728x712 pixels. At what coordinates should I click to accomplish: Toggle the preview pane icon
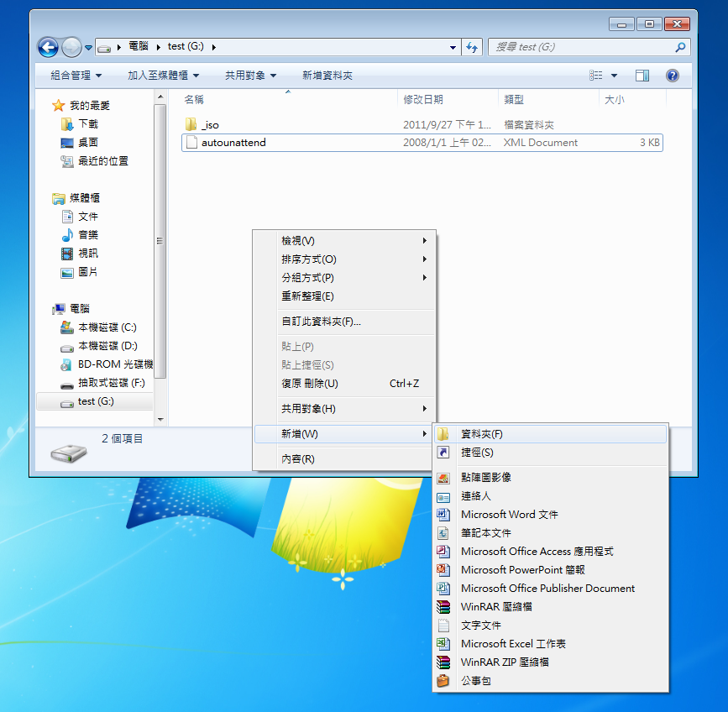click(642, 76)
